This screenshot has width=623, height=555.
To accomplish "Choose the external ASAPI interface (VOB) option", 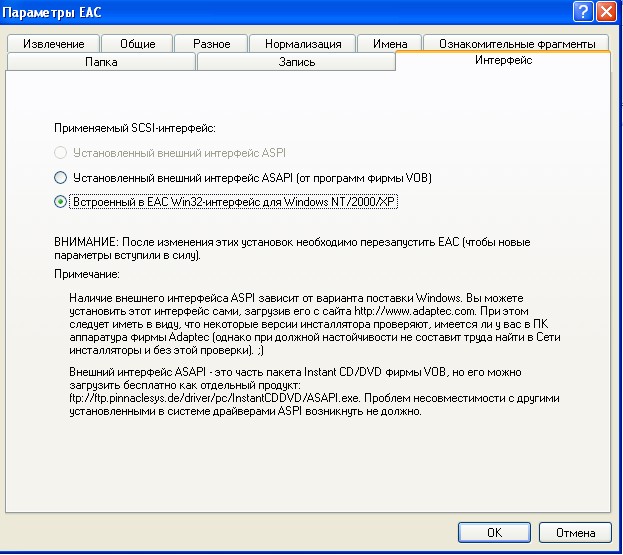I will click(61, 177).
